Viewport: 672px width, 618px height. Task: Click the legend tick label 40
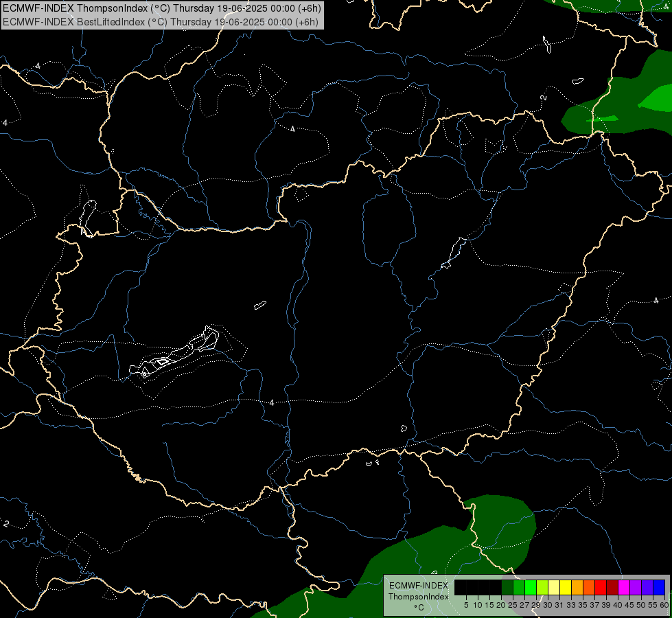coord(618,605)
